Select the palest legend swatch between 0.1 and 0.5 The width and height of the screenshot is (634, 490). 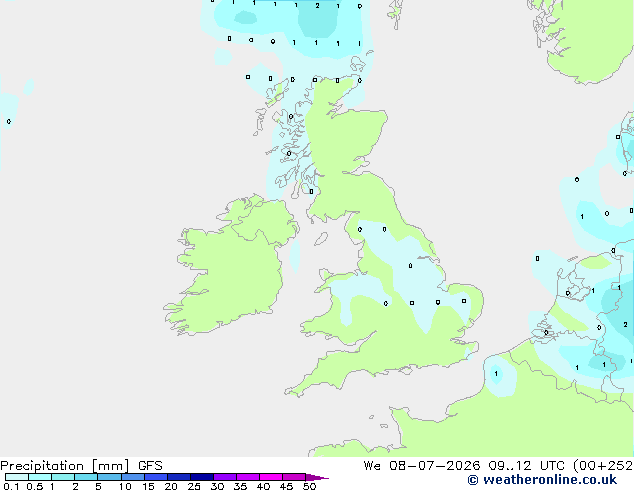tap(17, 477)
